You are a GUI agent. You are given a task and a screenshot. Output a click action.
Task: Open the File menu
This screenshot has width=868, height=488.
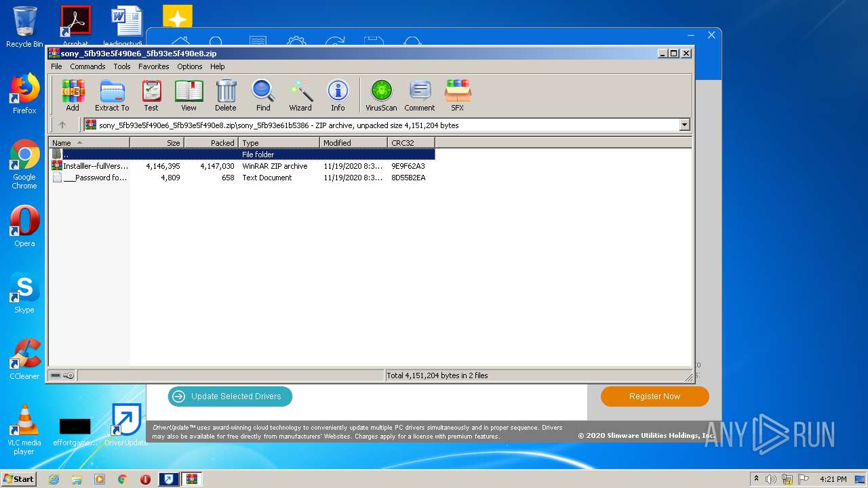click(x=56, y=66)
